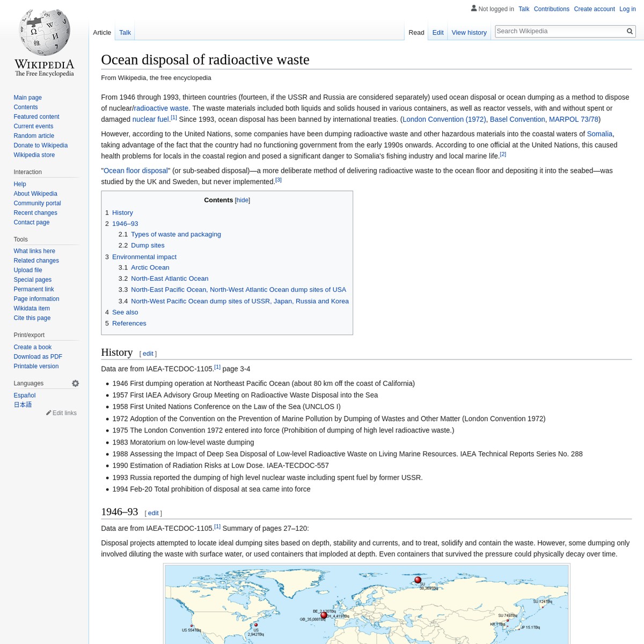Jump to section 3.4 North-West Pacific Ocean dump sites

tap(239, 301)
